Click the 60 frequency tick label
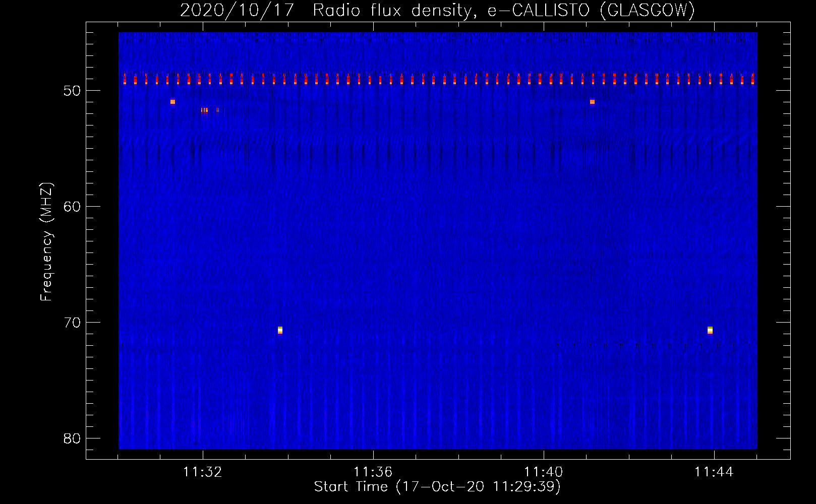 (72, 207)
